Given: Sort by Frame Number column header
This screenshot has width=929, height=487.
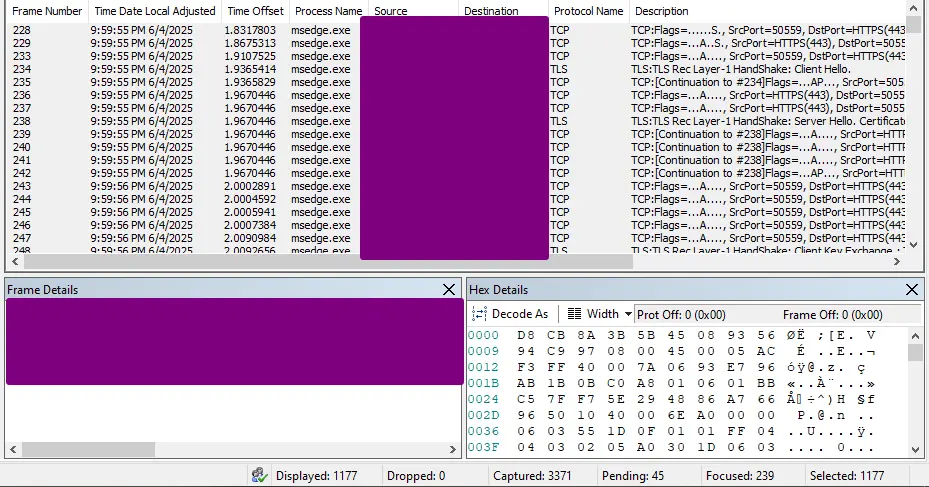Looking at the screenshot, I should click(x=47, y=11).
